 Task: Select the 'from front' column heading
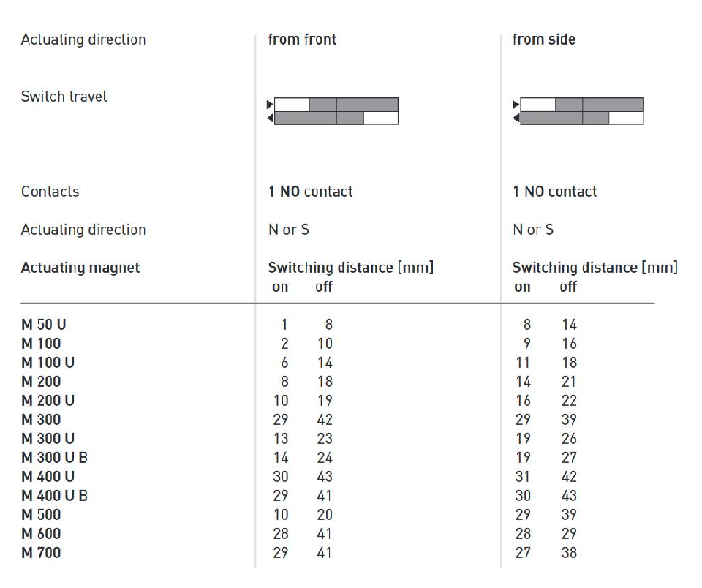(x=302, y=39)
